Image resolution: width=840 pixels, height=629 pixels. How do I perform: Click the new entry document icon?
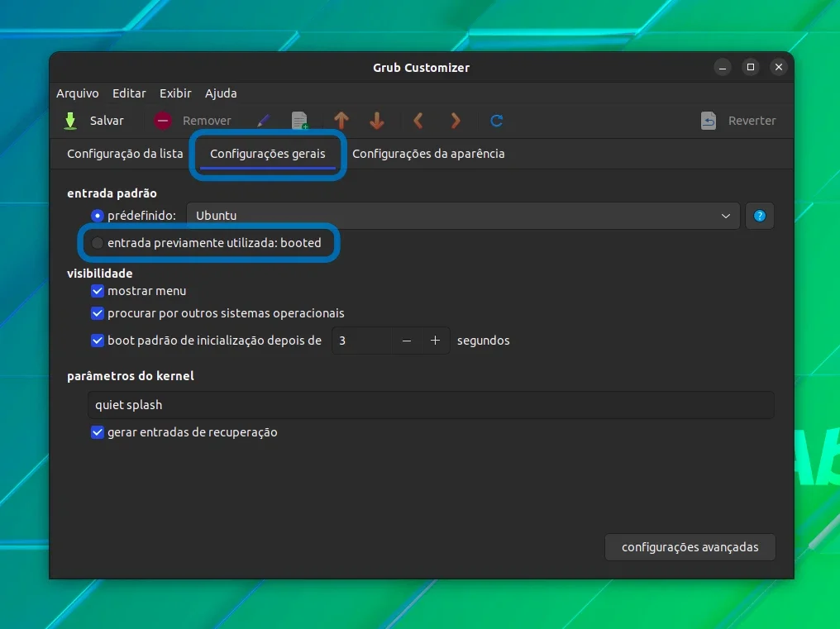(300, 121)
